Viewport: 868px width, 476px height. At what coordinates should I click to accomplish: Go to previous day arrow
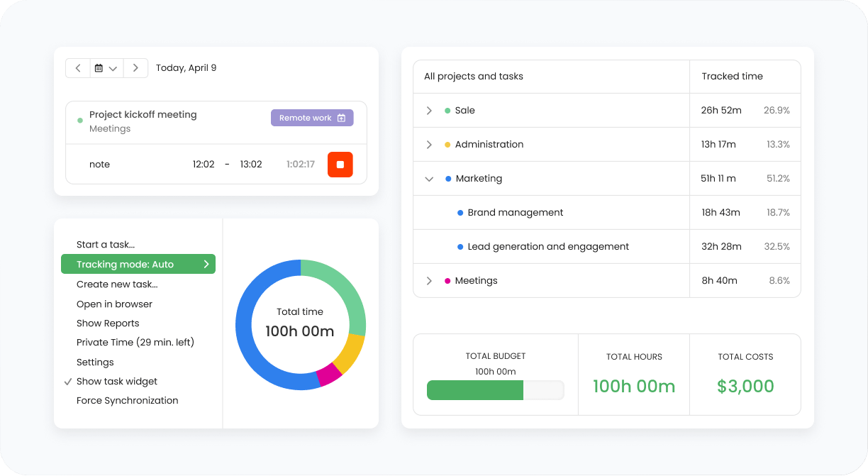coord(78,68)
